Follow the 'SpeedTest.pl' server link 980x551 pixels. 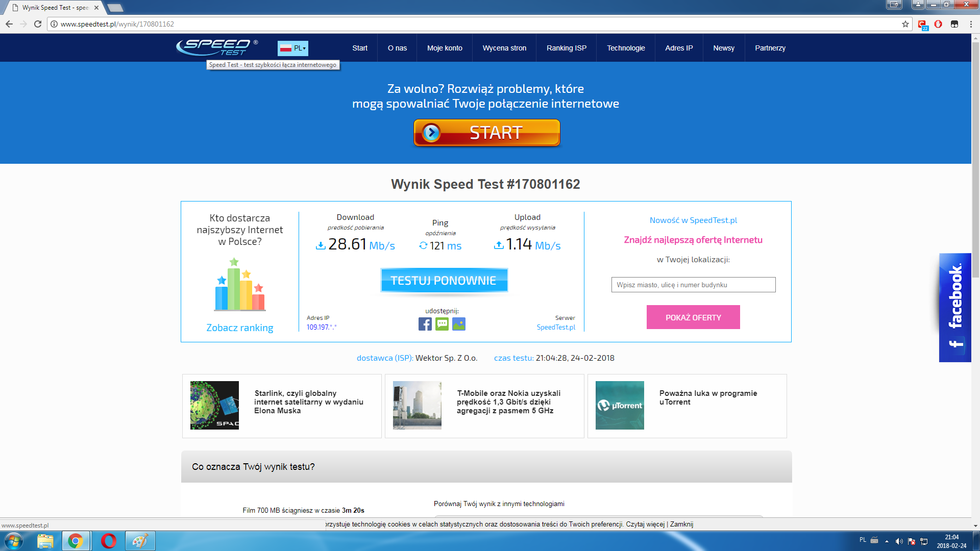[x=556, y=327]
